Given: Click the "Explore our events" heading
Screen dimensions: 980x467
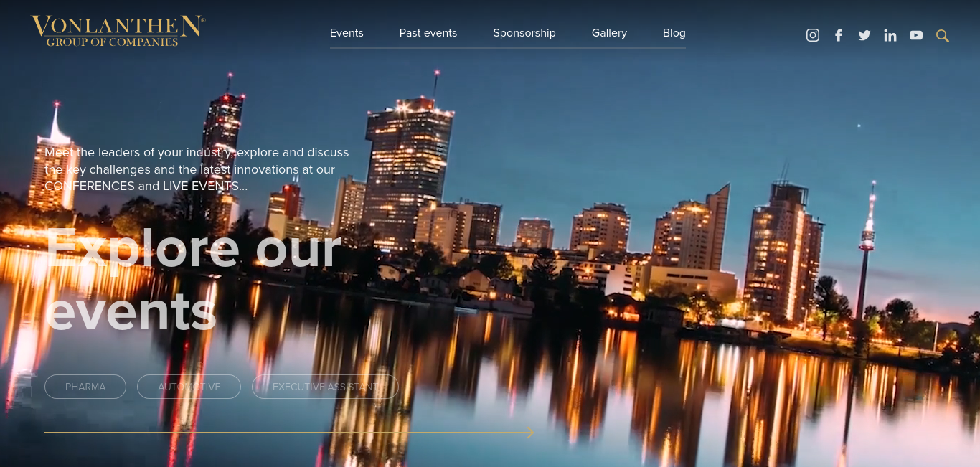Looking at the screenshot, I should (x=192, y=279).
